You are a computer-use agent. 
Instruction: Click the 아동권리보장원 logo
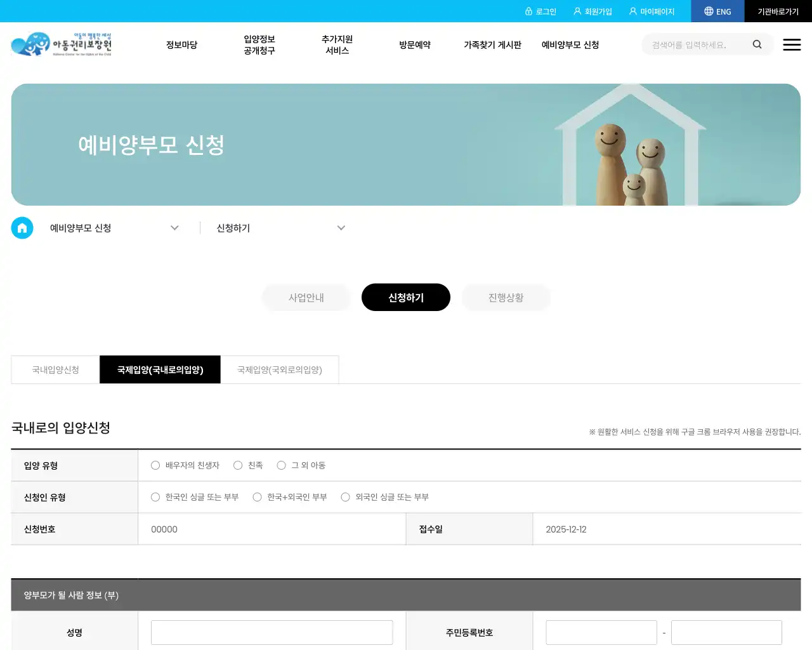(x=62, y=44)
